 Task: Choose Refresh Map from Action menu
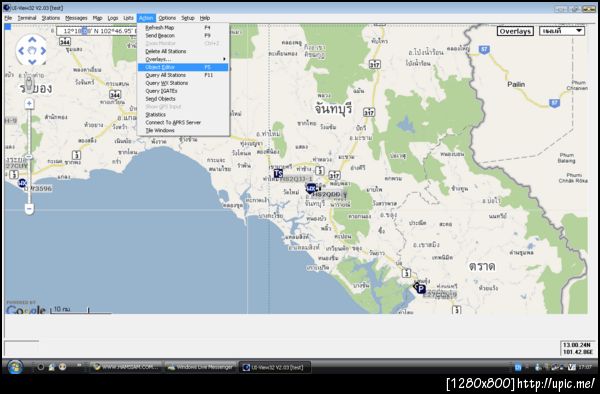[183, 28]
